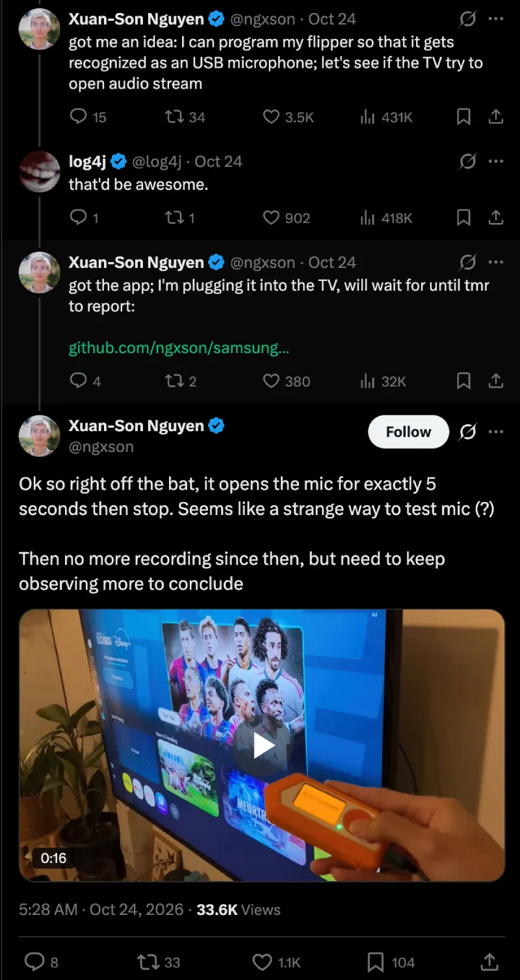This screenshot has height=980, width=520.
Task: Repost the main tweet with 33 reposts
Action: point(158,962)
